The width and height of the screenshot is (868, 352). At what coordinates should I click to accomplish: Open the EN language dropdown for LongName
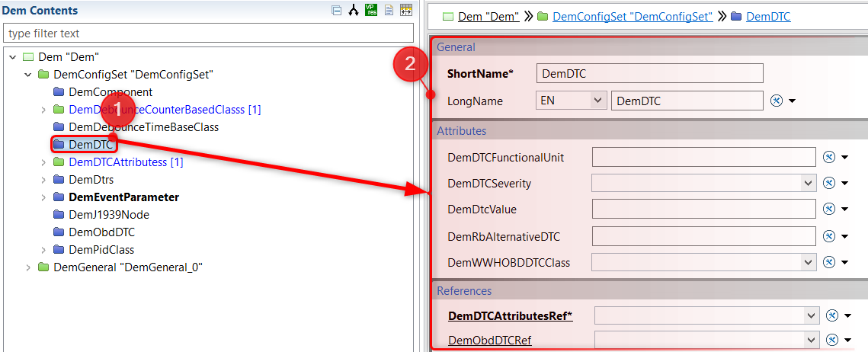(597, 101)
